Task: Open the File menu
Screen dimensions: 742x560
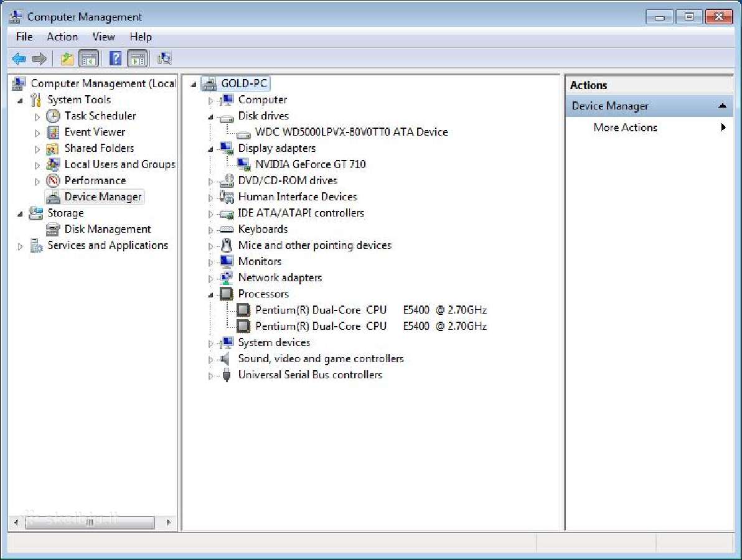Action: pyautogui.click(x=24, y=37)
